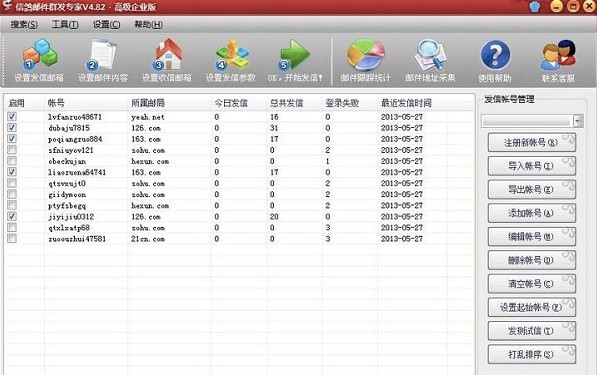Start sending with the green arrow icon
This screenshot has height=375, width=597.
pyautogui.click(x=294, y=55)
